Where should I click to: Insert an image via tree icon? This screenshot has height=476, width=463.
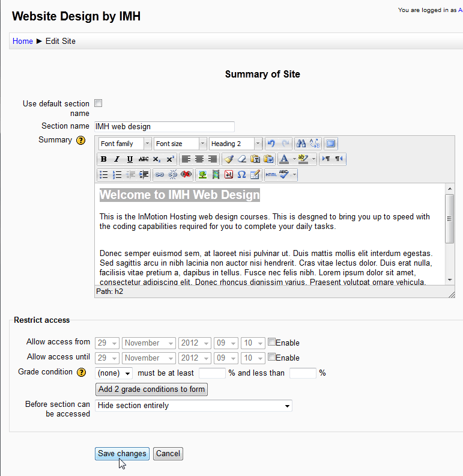click(202, 174)
